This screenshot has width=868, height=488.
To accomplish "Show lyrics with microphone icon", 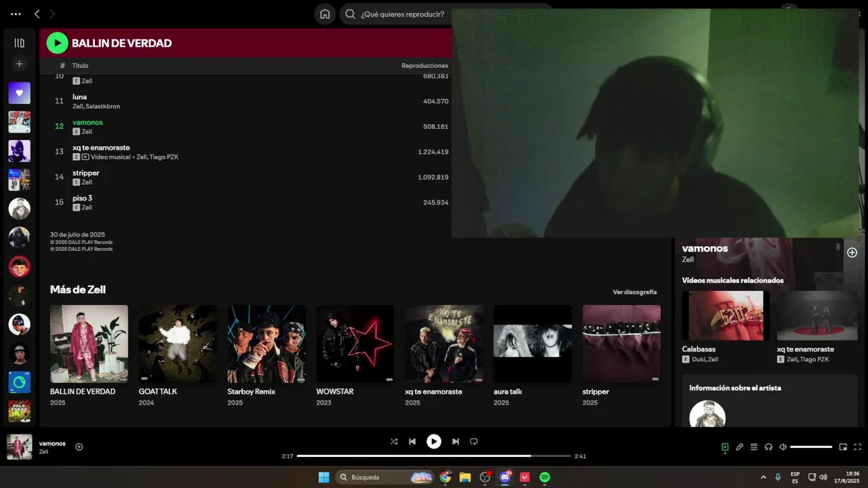I will click(x=739, y=447).
